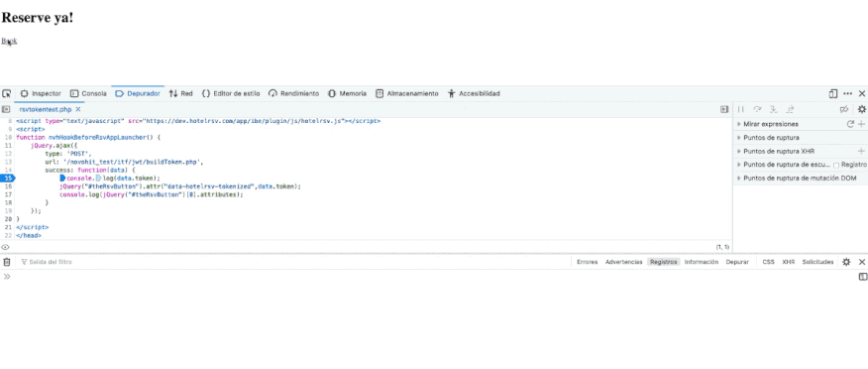The height and width of the screenshot is (369, 868).
Task: Close the split console
Action: [861, 262]
